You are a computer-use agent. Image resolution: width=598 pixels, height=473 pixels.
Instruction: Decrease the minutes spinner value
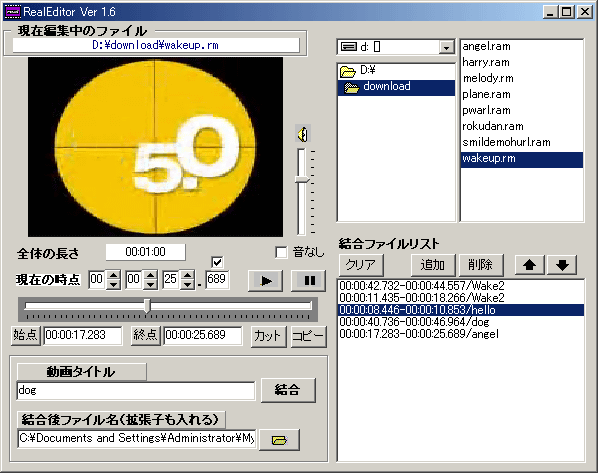click(x=150, y=285)
